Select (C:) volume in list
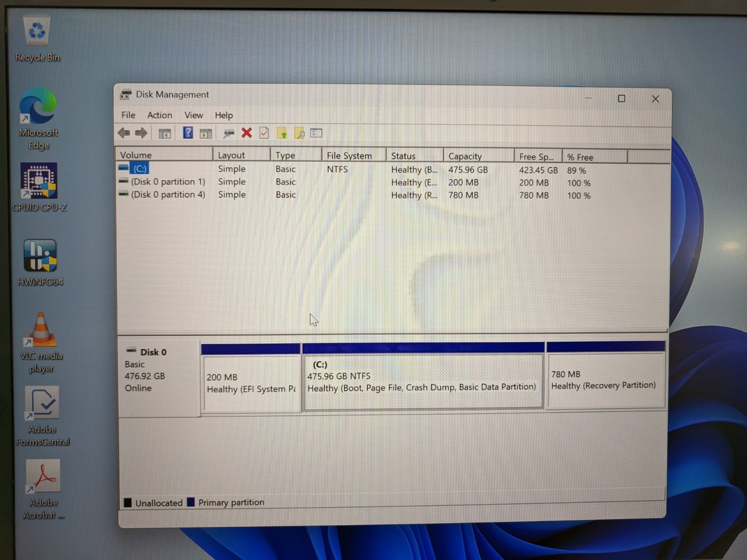 (x=139, y=168)
